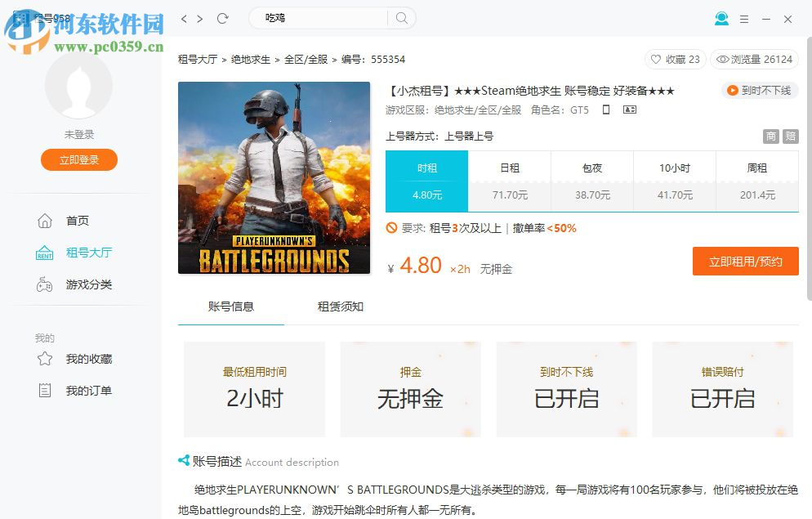The height and width of the screenshot is (519, 812).
Task: Switch to the 租赁须知 tab
Action: [x=340, y=306]
